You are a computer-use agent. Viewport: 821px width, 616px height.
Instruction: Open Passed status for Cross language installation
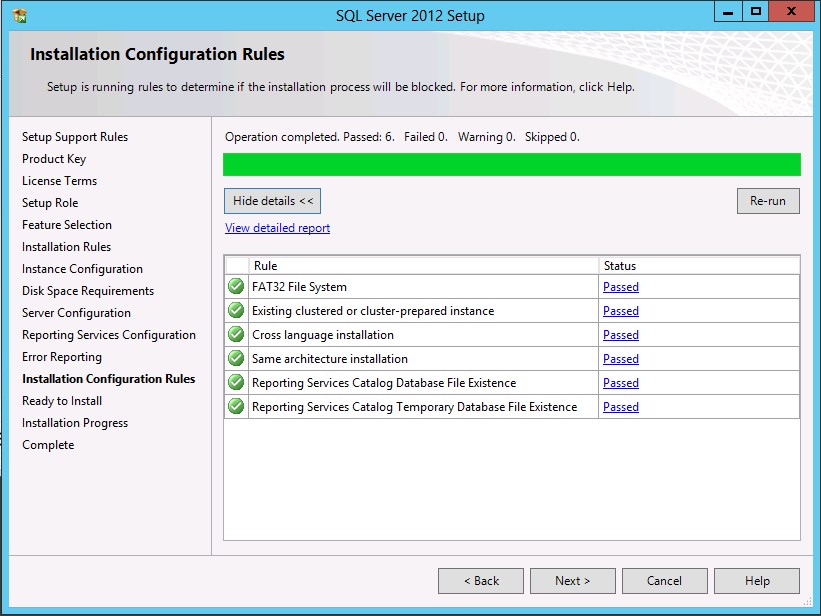[620, 335]
